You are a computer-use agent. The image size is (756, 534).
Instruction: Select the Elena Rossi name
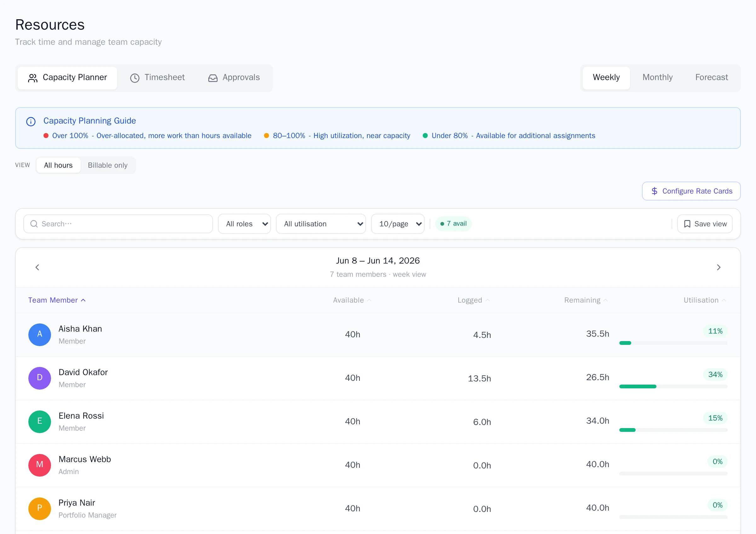[81, 416]
